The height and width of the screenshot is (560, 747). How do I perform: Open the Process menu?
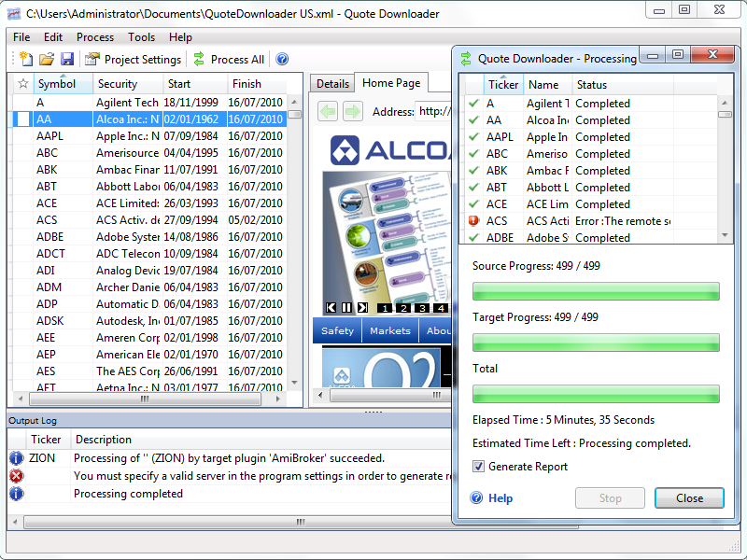tap(94, 37)
